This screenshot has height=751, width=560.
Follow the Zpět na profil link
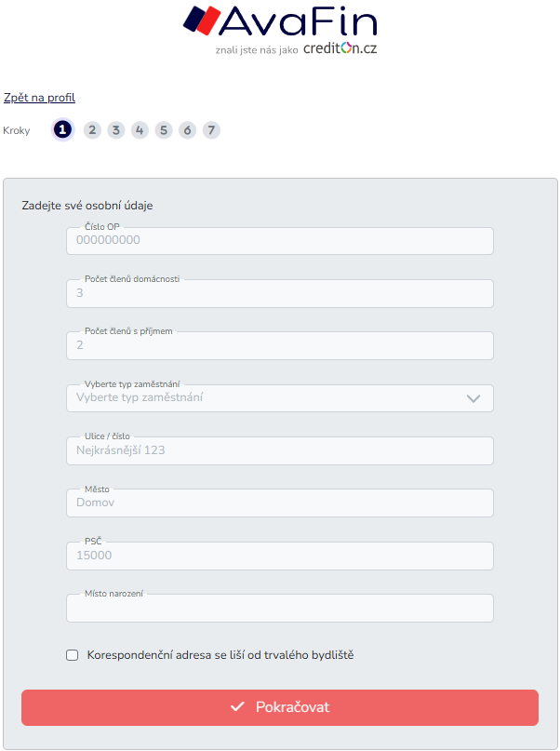click(x=39, y=98)
